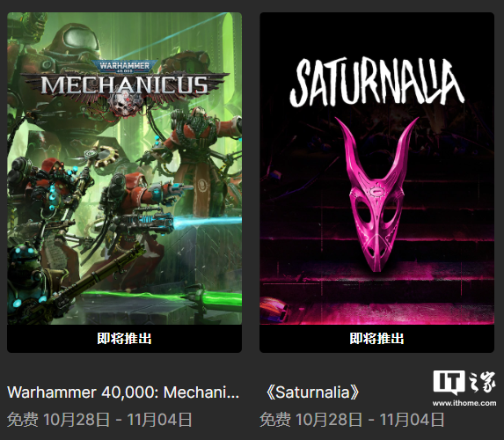
Task: Open the 《Saturnalia》 title link
Action: point(311,392)
